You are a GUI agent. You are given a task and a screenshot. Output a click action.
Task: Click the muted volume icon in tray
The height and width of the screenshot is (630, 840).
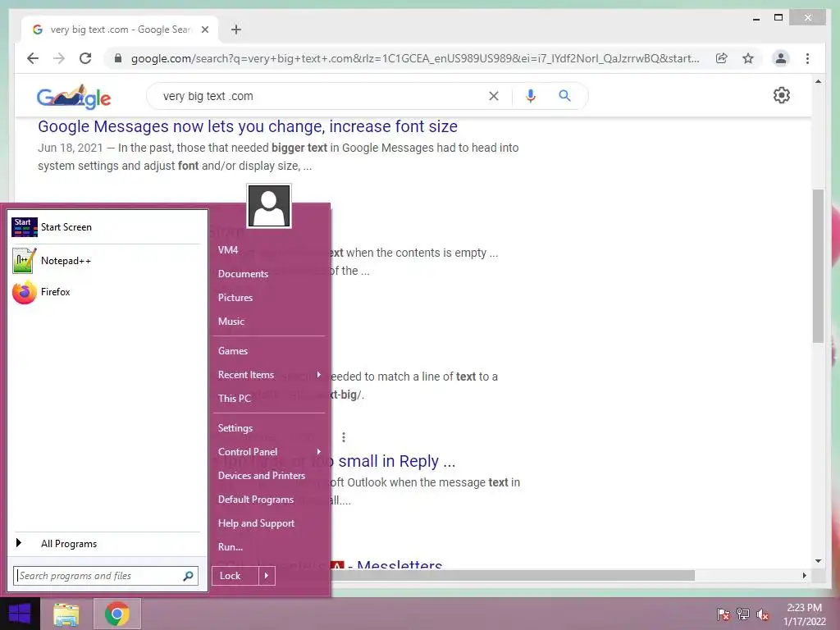pos(763,614)
